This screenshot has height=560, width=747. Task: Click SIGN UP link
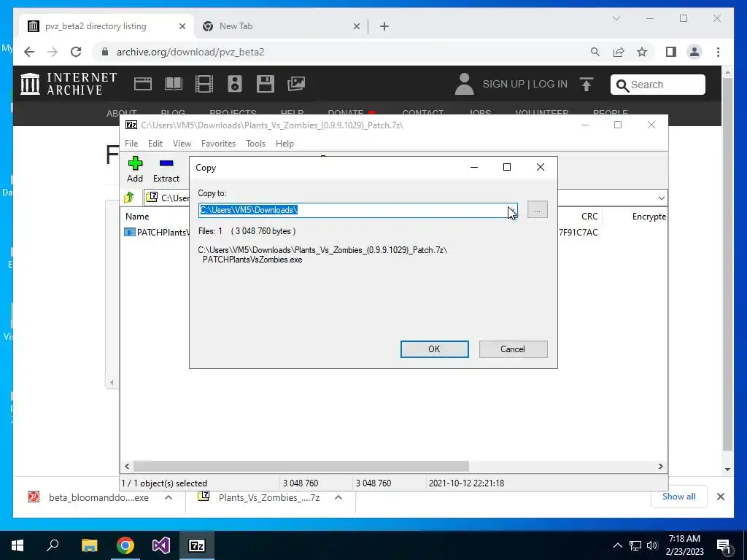(503, 85)
